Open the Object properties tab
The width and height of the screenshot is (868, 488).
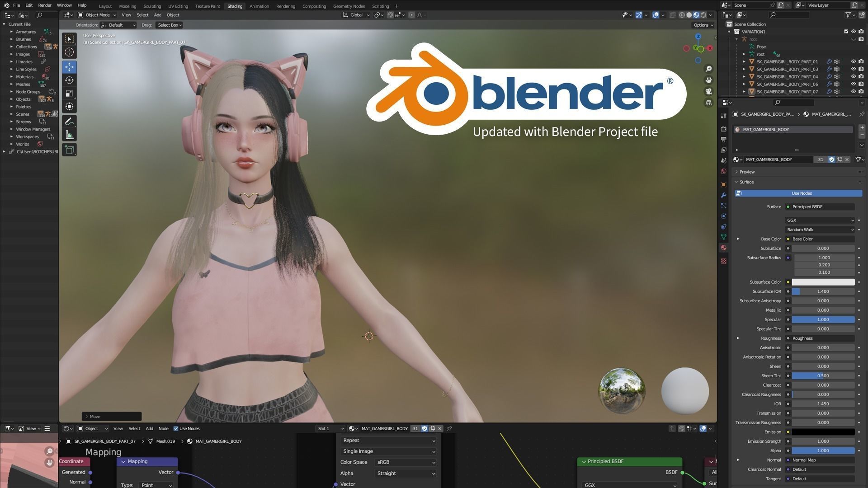tap(724, 184)
